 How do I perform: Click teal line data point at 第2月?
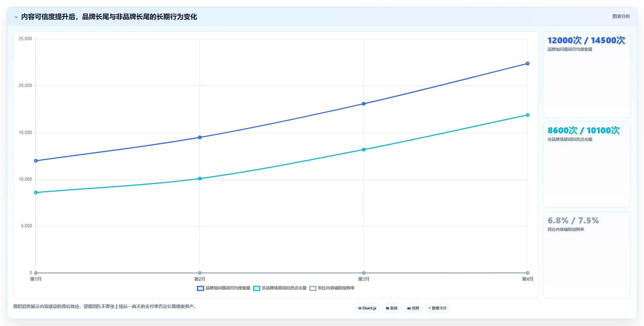200,179
